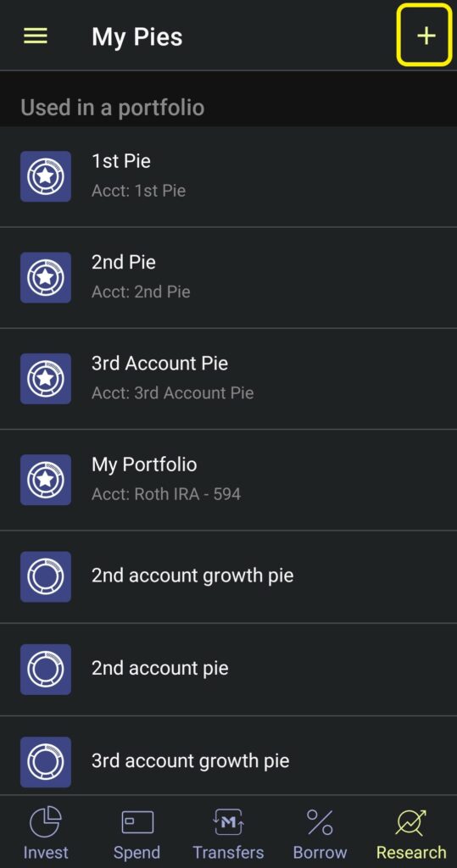This screenshot has width=457, height=868.
Task: Switch to the Spend tab
Action: click(137, 832)
